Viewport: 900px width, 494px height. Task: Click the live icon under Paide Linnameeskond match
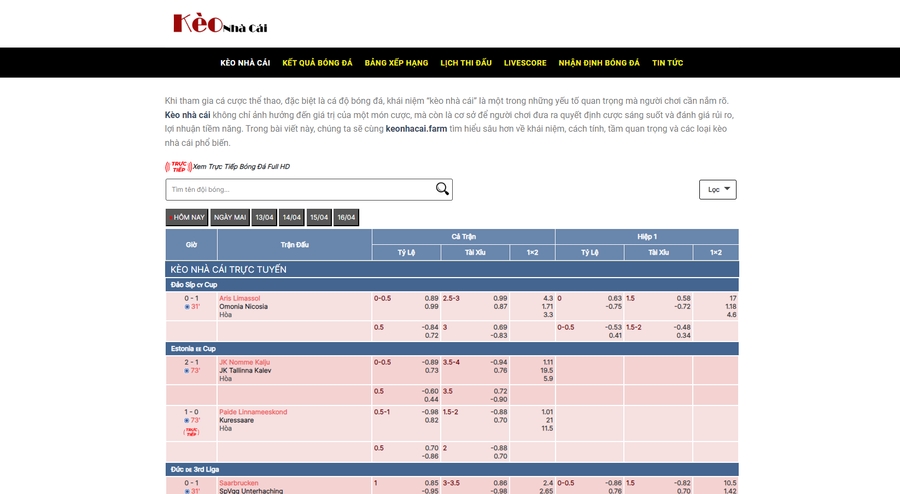[191, 432]
